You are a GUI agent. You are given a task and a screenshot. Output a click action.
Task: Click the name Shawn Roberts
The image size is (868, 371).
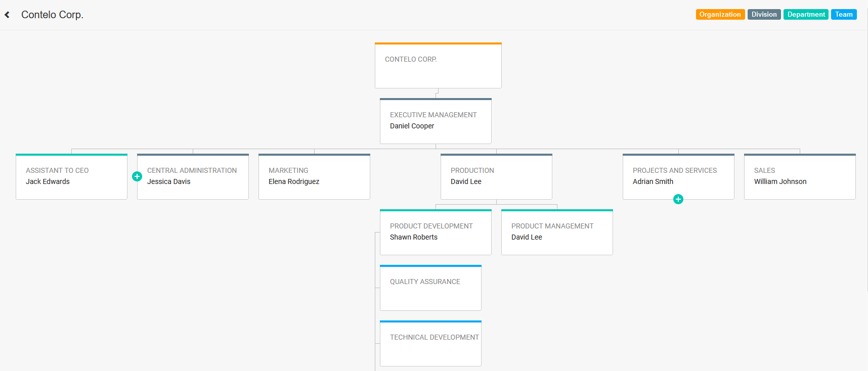click(x=413, y=237)
